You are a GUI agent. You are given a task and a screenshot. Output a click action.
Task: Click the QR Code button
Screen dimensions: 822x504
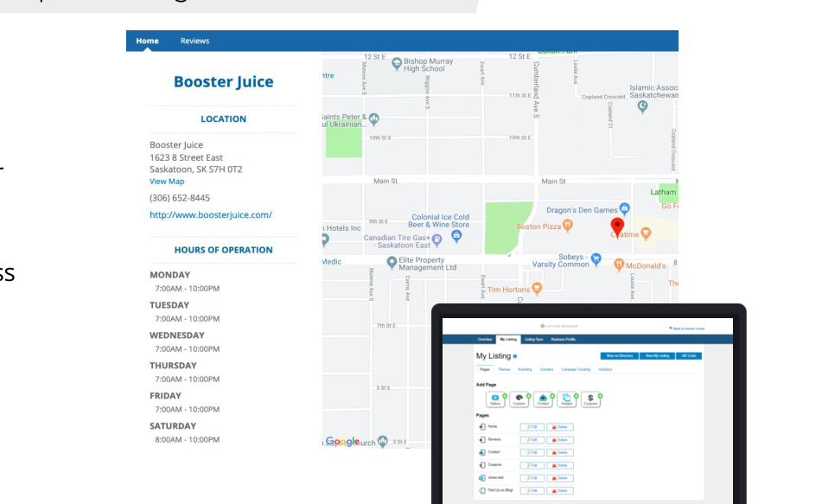tap(689, 356)
